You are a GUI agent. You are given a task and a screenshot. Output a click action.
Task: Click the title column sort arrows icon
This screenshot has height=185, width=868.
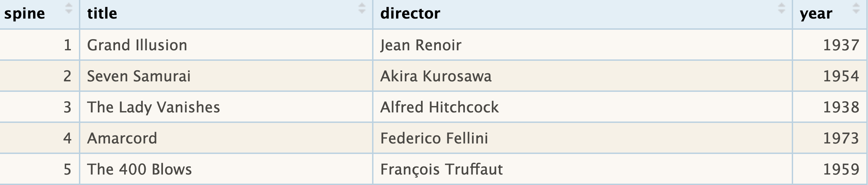(362, 8)
